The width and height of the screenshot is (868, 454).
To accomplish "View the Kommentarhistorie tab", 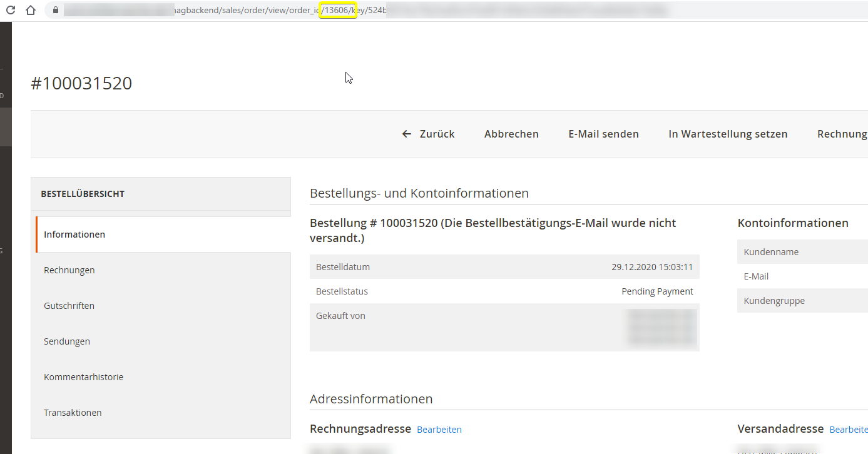I will pos(84,377).
